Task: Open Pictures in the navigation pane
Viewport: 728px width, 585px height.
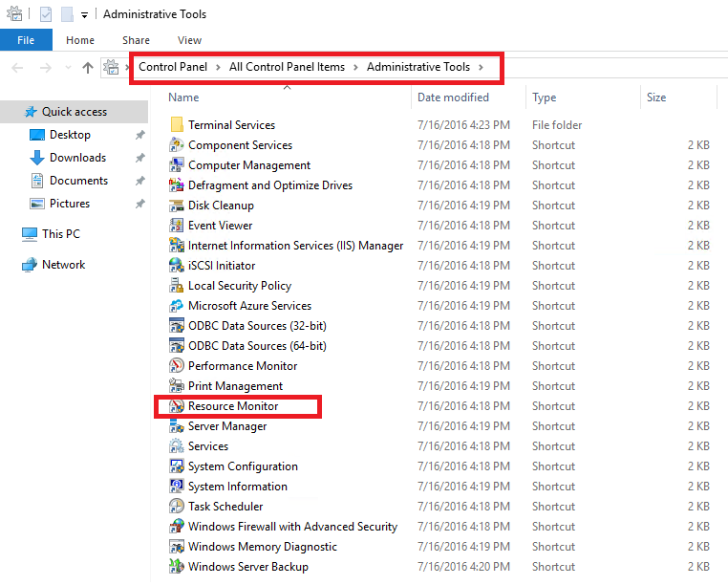Action: pyautogui.click(x=70, y=203)
